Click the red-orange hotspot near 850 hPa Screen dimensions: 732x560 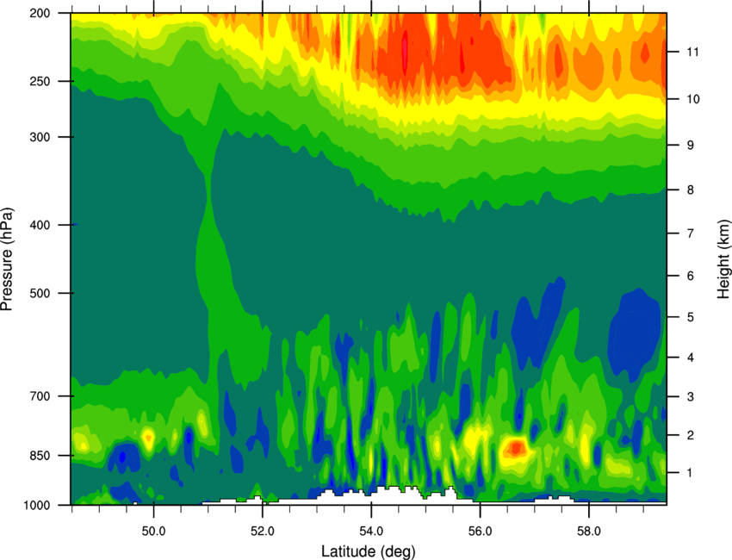coord(517,447)
